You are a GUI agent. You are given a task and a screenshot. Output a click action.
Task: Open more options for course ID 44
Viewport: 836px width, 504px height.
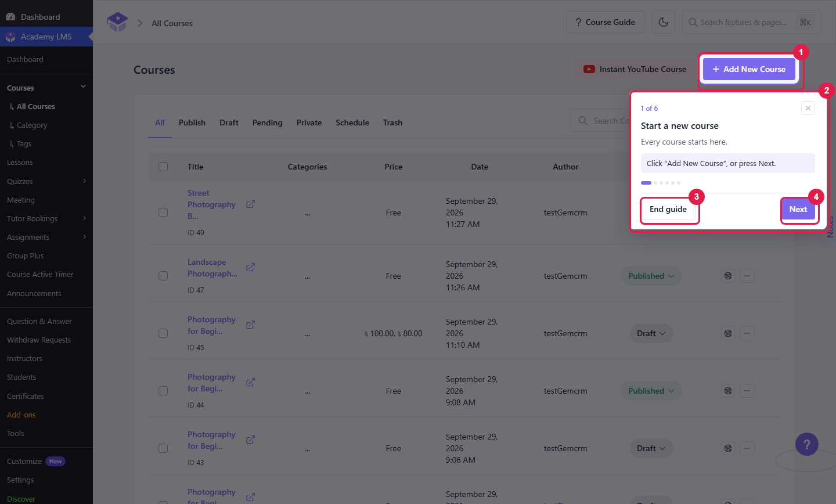[747, 391]
